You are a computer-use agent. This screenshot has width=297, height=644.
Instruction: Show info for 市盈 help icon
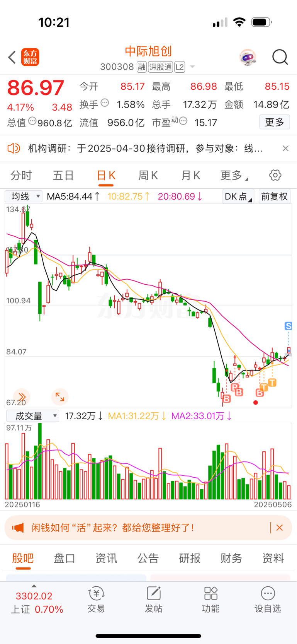[183, 121]
